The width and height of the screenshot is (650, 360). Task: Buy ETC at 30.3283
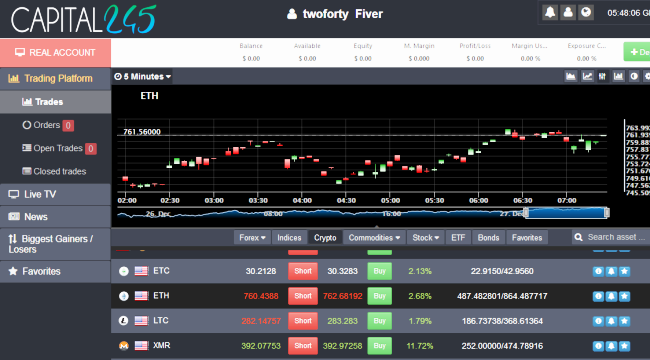click(379, 271)
